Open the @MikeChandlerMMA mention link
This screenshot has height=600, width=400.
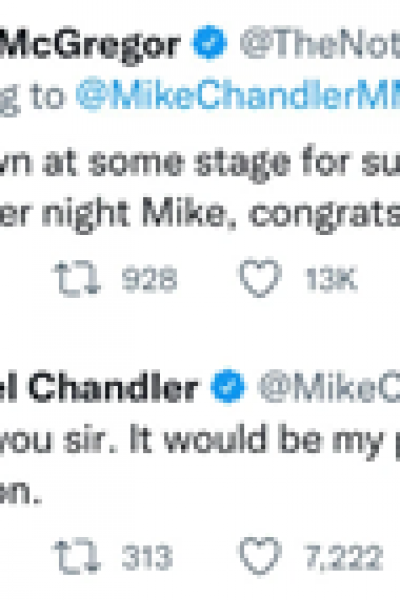238,96
